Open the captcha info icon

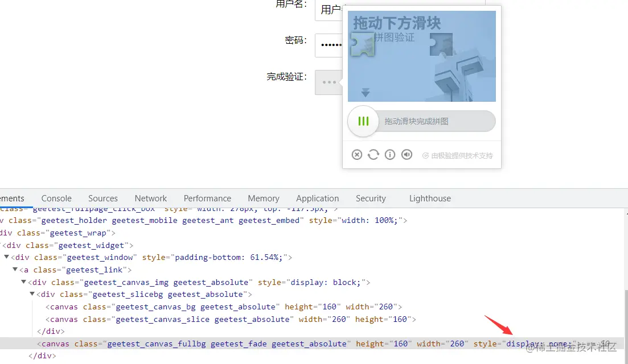[x=390, y=154]
